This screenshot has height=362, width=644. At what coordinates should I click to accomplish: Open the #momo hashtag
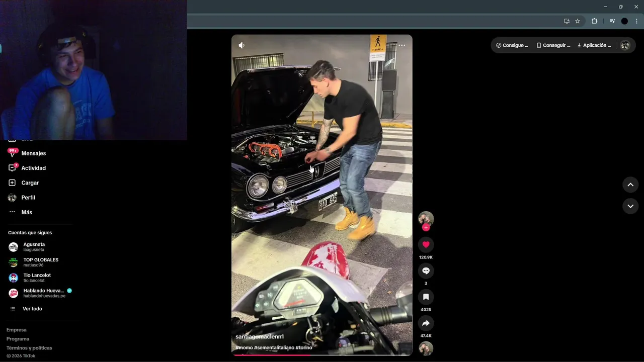(x=244, y=347)
